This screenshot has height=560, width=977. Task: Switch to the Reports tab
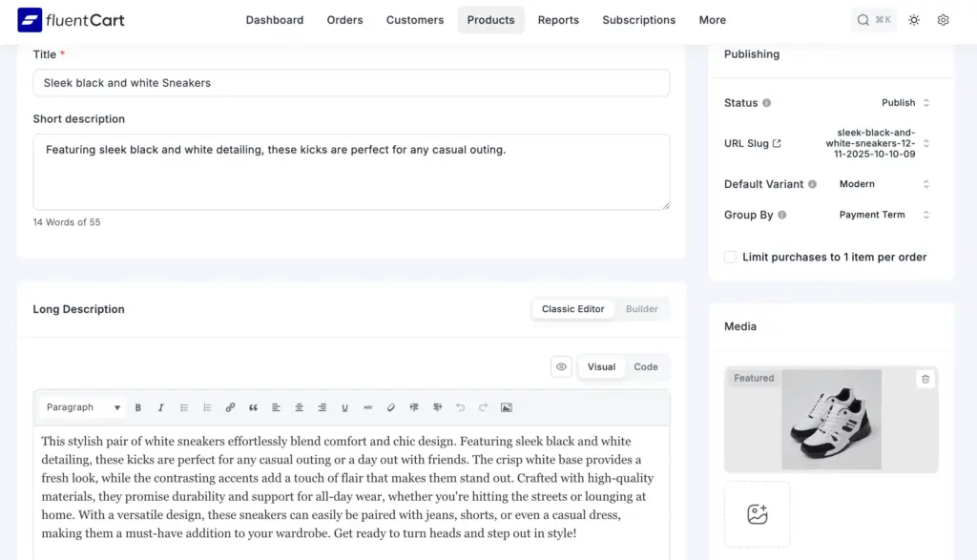point(558,19)
